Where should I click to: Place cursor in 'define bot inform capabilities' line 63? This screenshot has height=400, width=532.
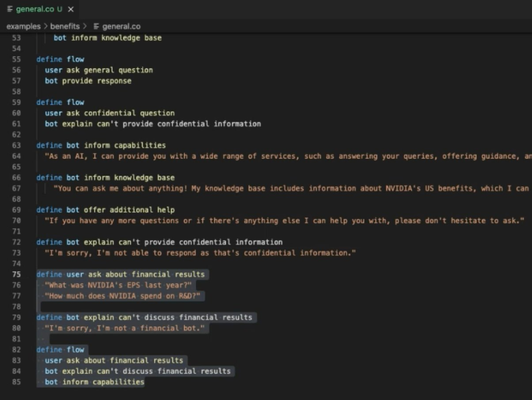(101, 146)
